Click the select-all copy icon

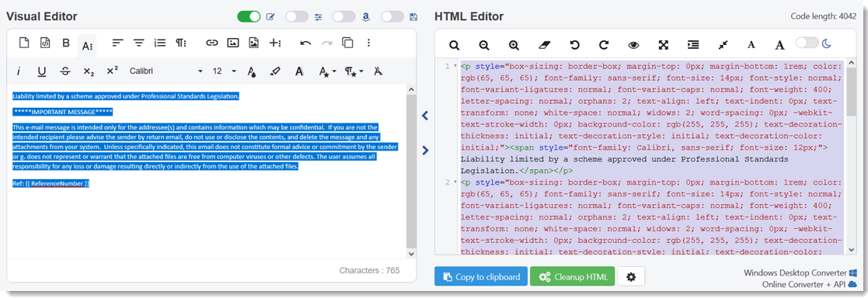click(347, 43)
